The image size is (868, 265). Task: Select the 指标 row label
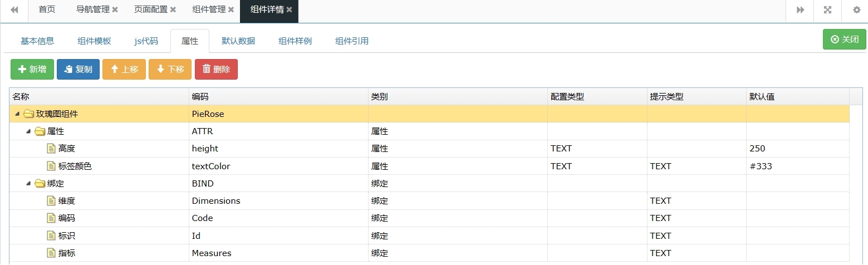(x=67, y=253)
